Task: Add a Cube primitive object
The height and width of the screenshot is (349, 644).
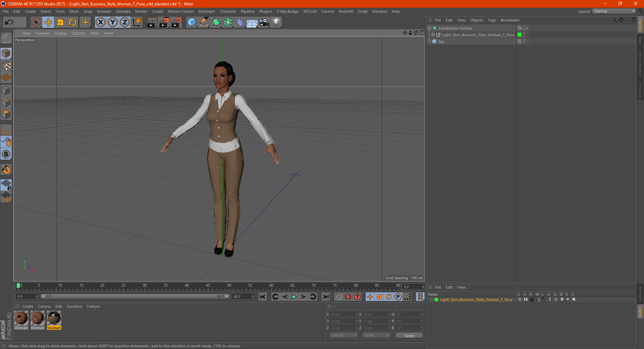Action: point(192,22)
